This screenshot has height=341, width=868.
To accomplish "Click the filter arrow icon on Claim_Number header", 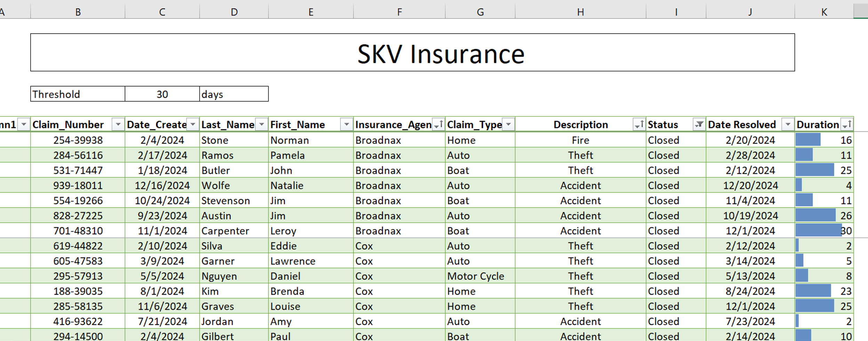I will pyautogui.click(x=119, y=124).
